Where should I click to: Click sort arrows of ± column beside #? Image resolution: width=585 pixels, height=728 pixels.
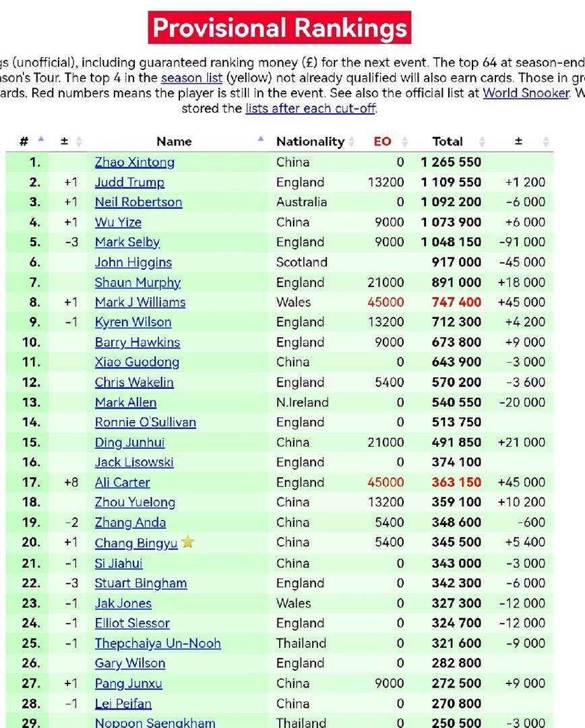[x=79, y=141]
